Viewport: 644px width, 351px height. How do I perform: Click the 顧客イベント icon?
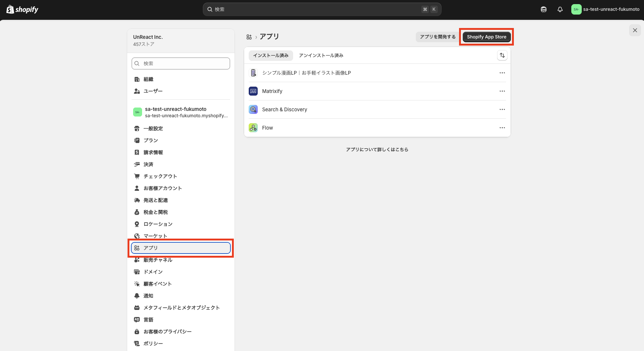(x=137, y=284)
